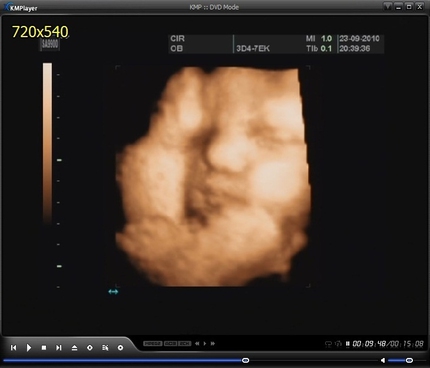Viewport: 430px width, 368px height.
Task: Start playback with the play button
Action: coord(29,348)
